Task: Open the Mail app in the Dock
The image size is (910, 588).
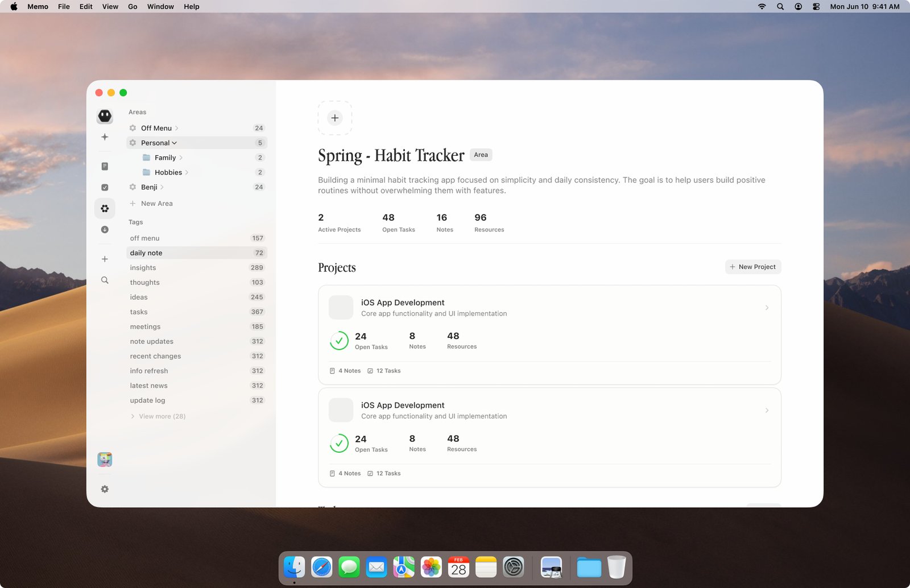Action: coord(377,567)
